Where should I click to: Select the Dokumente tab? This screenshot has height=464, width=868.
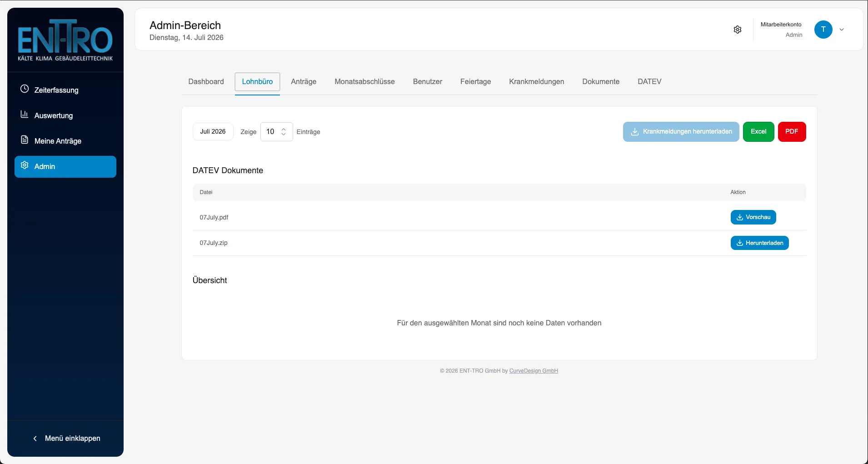click(x=601, y=82)
